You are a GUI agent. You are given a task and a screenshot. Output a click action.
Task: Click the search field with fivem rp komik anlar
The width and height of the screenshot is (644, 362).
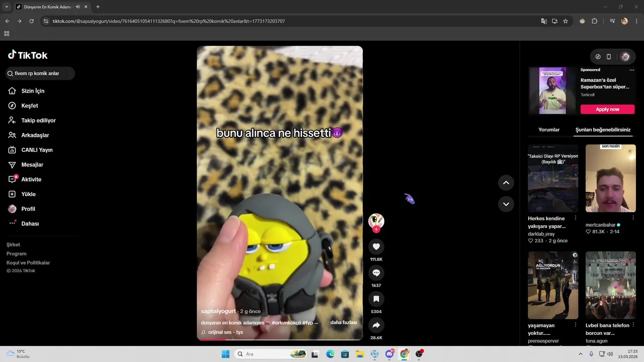[x=40, y=73]
